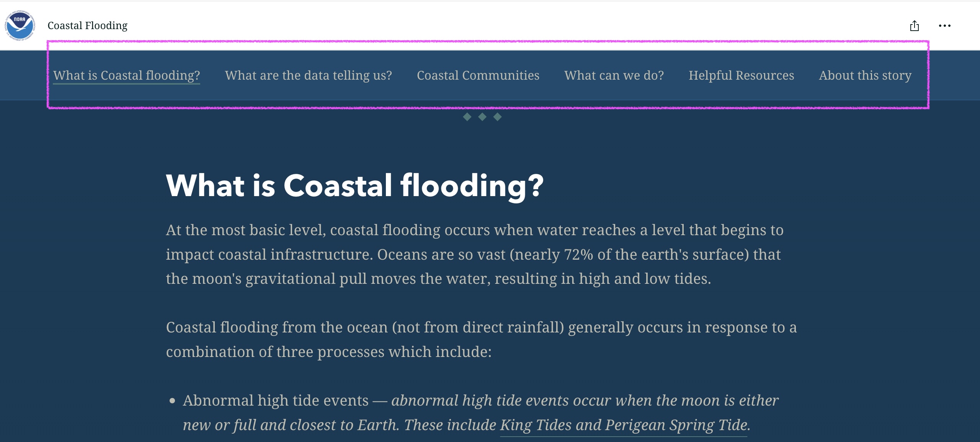Click the left diamond separator icon
The image size is (980, 442).
point(467,117)
